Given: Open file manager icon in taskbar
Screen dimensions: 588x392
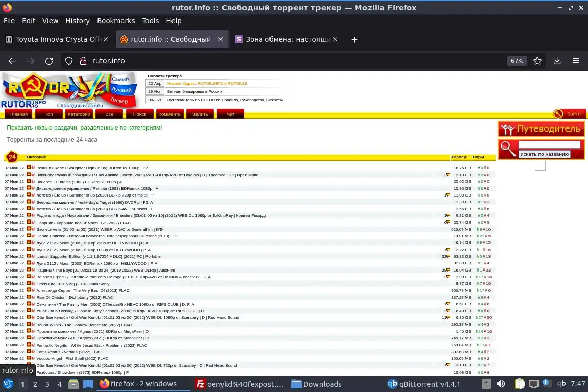Looking at the screenshot, I should tap(73, 384).
